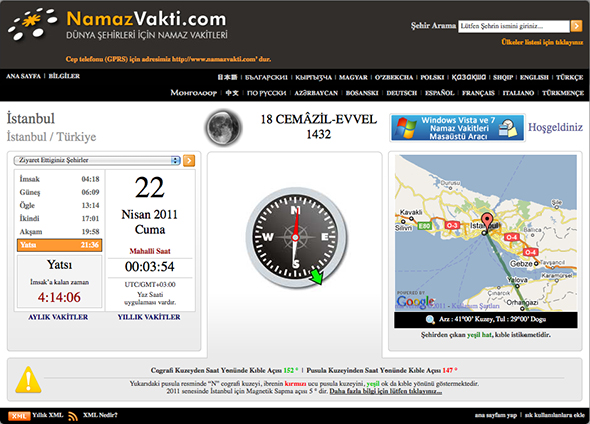Switch language to O'ZBEKCHA
The width and height of the screenshot is (590, 424).
pos(394,77)
